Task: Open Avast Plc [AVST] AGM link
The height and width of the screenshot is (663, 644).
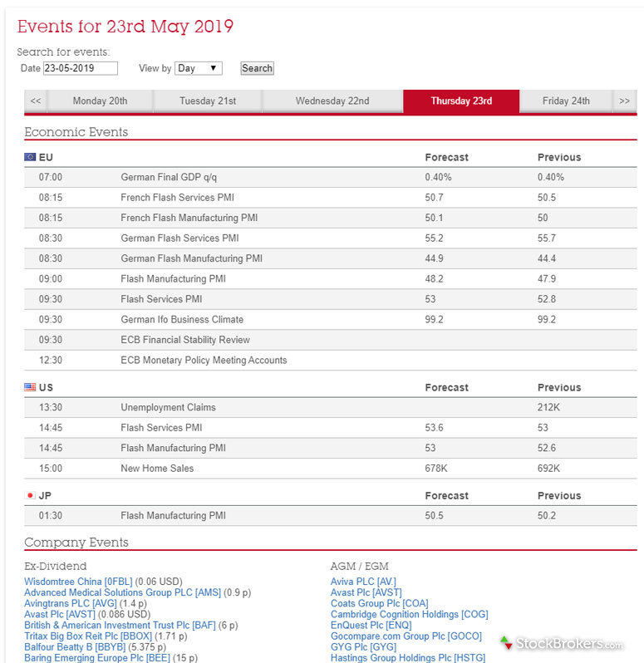Action: pos(366,592)
